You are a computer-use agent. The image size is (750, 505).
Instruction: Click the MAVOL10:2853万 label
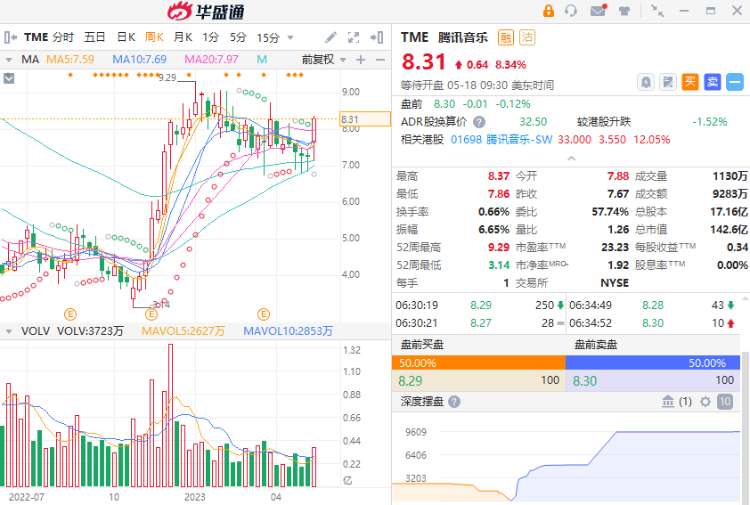288,331
